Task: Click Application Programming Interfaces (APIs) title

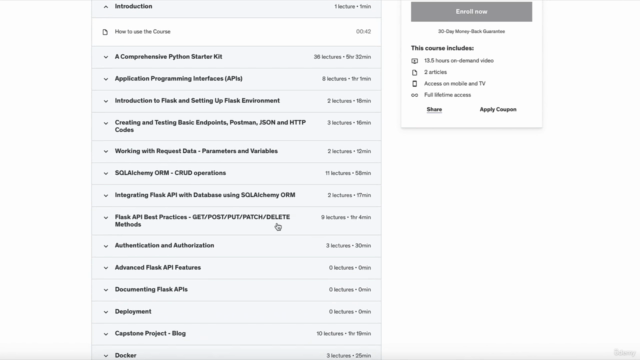Action: 178,78
